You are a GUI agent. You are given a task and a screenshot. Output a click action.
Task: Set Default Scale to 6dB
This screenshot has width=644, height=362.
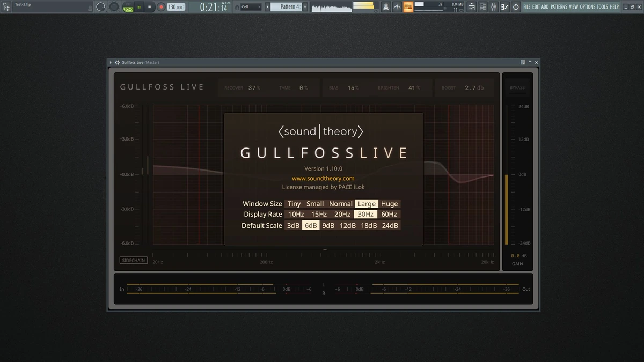(x=311, y=225)
